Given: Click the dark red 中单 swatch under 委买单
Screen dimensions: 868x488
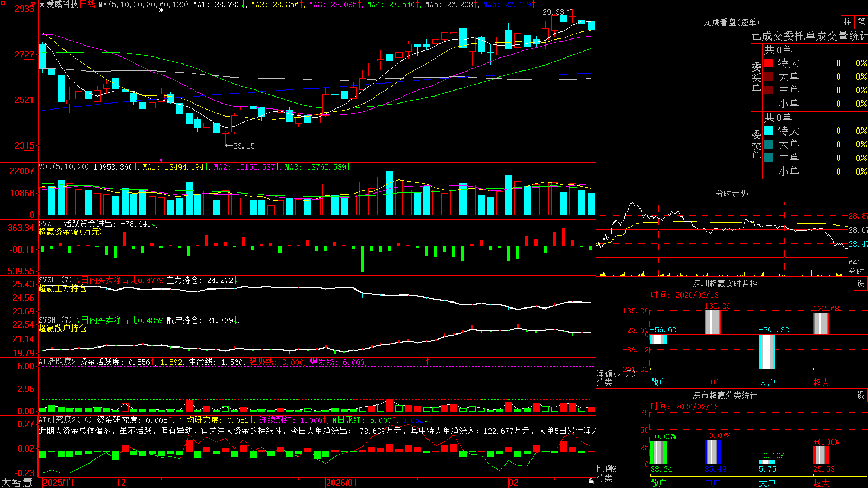Looking at the screenshot, I should [x=768, y=89].
